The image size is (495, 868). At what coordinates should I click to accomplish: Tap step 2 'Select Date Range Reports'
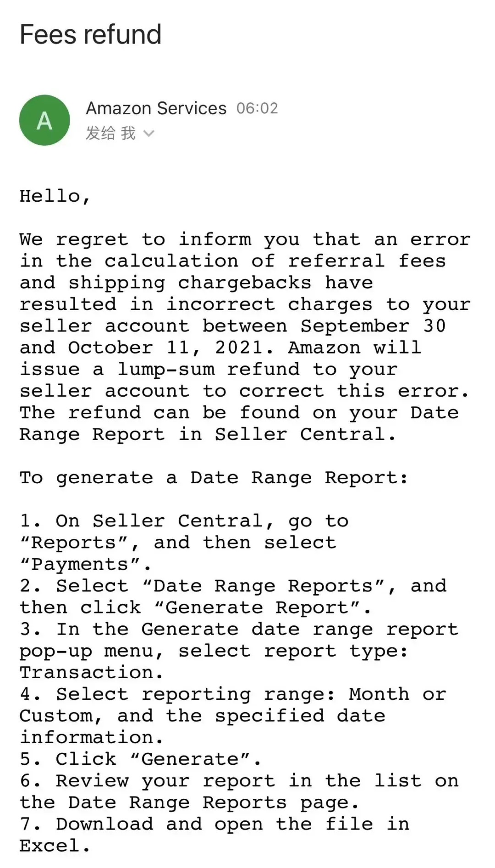(233, 597)
